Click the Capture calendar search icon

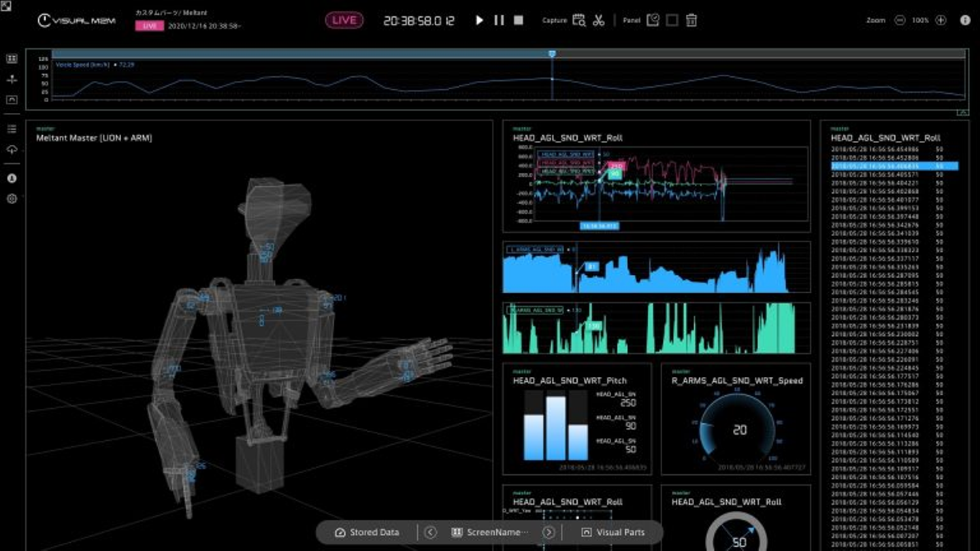(x=578, y=20)
